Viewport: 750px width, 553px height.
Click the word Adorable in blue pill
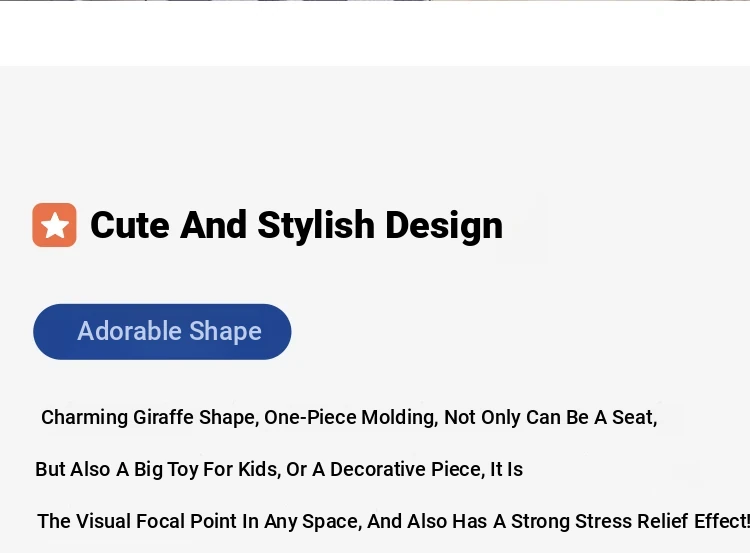coord(130,331)
